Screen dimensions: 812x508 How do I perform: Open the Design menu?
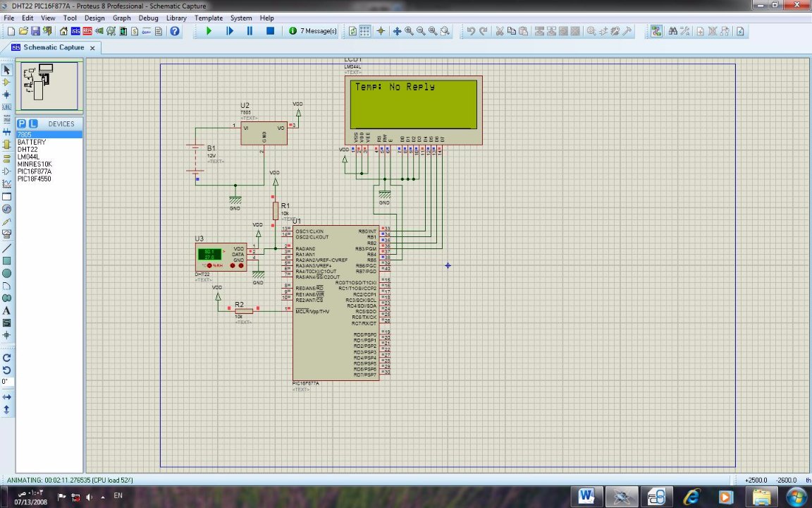(x=94, y=18)
